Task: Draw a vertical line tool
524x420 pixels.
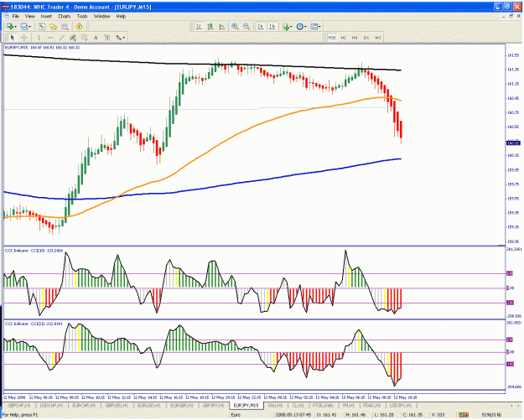Action: [x=39, y=38]
